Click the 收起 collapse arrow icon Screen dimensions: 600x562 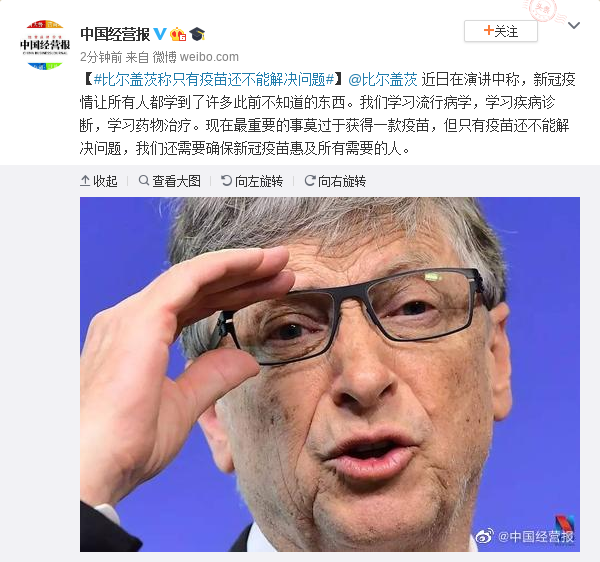pyautogui.click(x=85, y=181)
